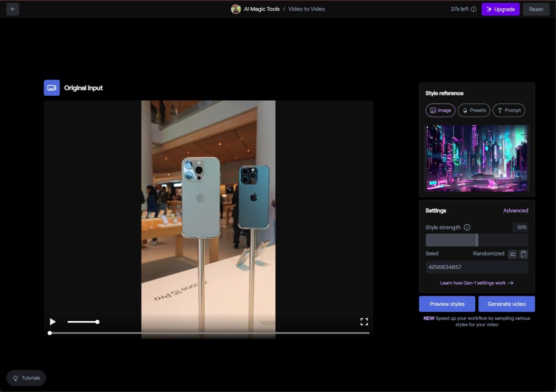
Task: Enter fullscreen with the expand icon
Action: (x=364, y=322)
